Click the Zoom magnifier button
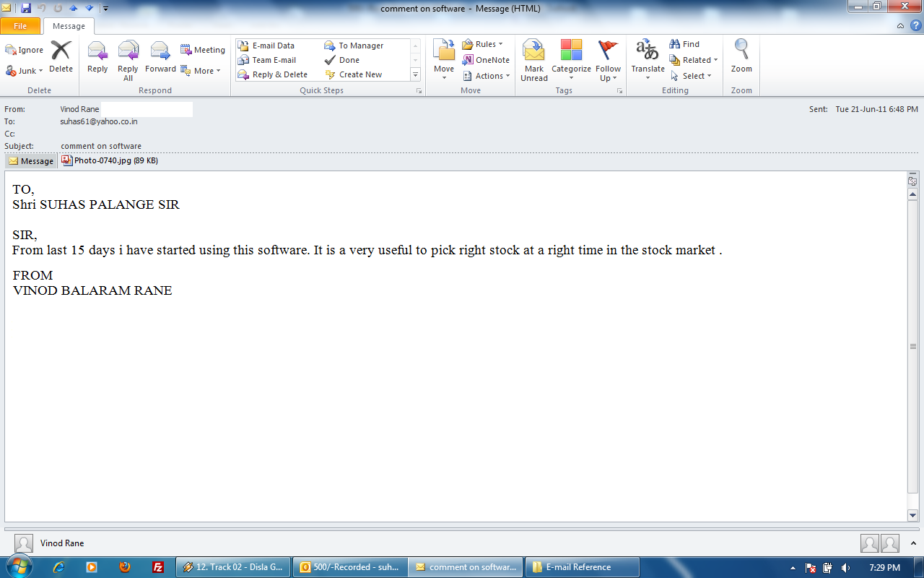 [x=741, y=57]
